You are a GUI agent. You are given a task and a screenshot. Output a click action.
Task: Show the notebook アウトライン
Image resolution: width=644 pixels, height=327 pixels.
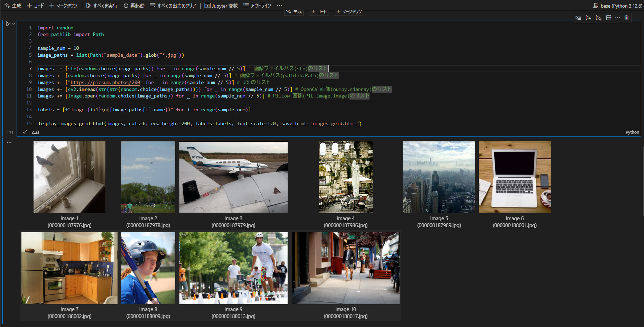pyautogui.click(x=258, y=6)
